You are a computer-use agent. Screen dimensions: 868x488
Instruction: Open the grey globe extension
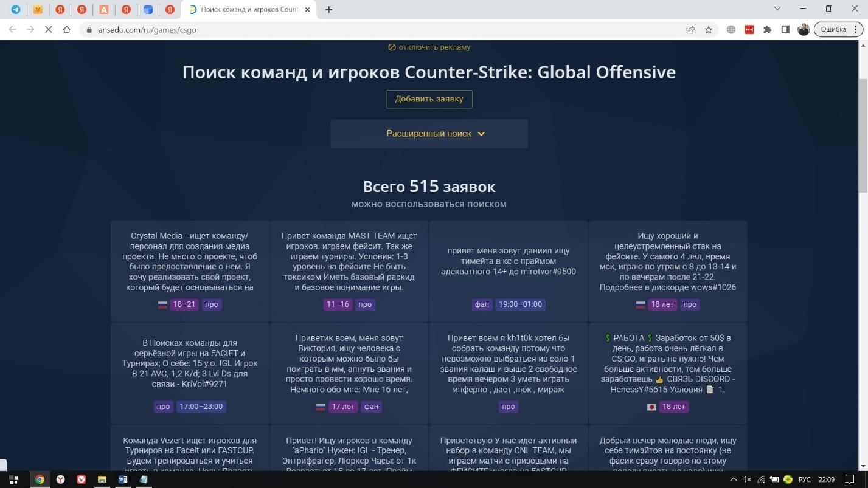pos(731,29)
